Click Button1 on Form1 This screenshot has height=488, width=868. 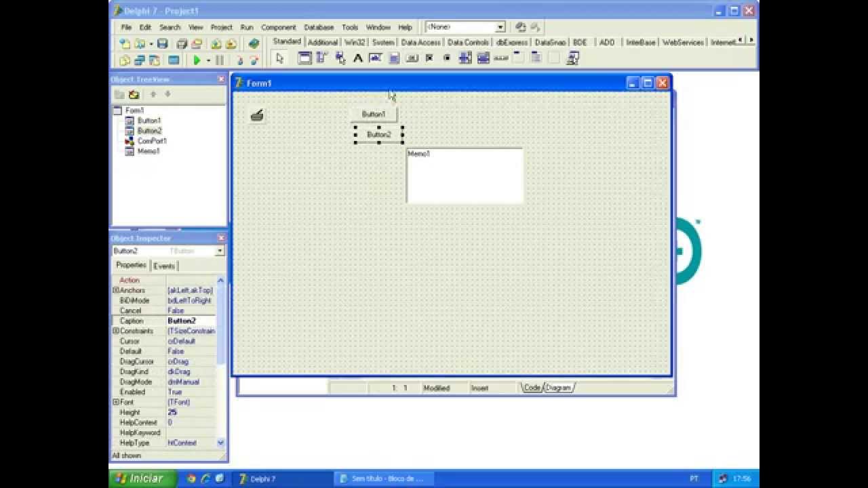tap(374, 114)
